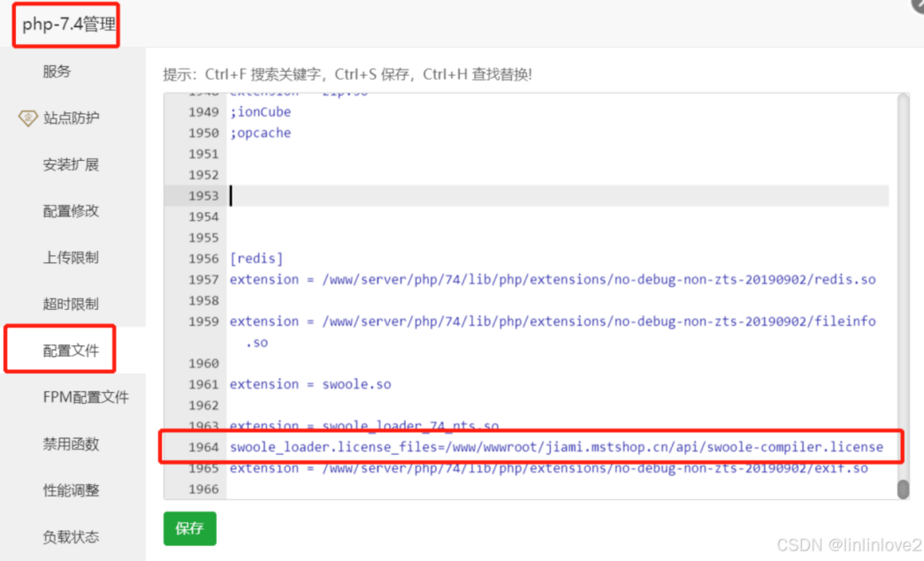
Task: Click line number 1966 in the gutter
Action: pos(203,489)
